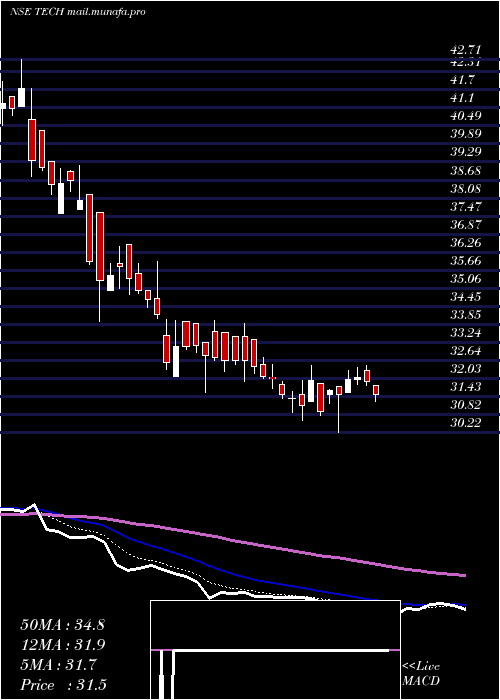Select the 34.45 price label

click(466, 297)
